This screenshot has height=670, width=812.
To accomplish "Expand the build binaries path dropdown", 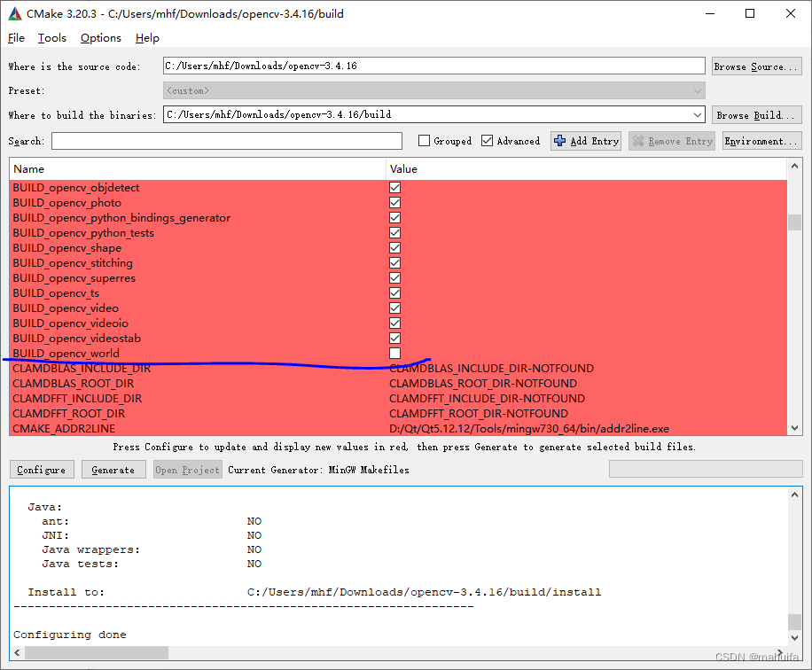I will 698,114.
